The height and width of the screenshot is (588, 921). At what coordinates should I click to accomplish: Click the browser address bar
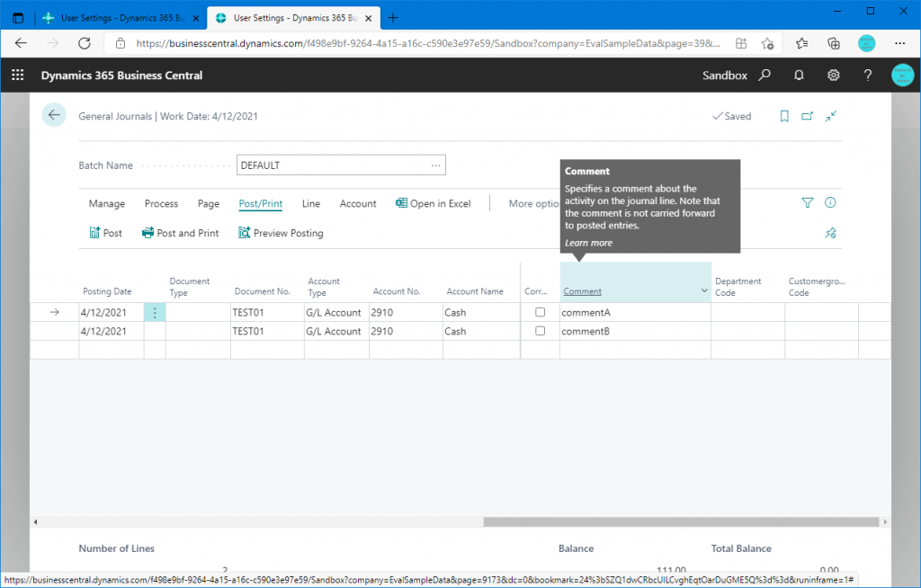click(427, 43)
